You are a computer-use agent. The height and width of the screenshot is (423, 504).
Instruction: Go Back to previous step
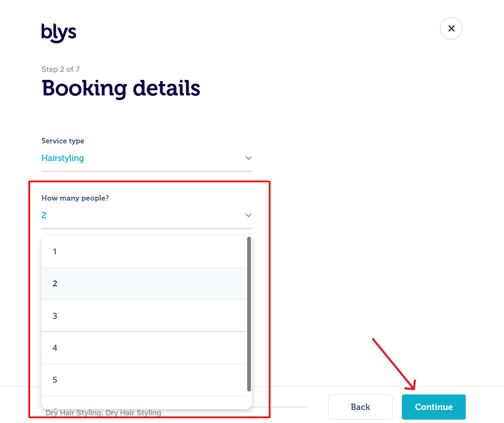[360, 407]
